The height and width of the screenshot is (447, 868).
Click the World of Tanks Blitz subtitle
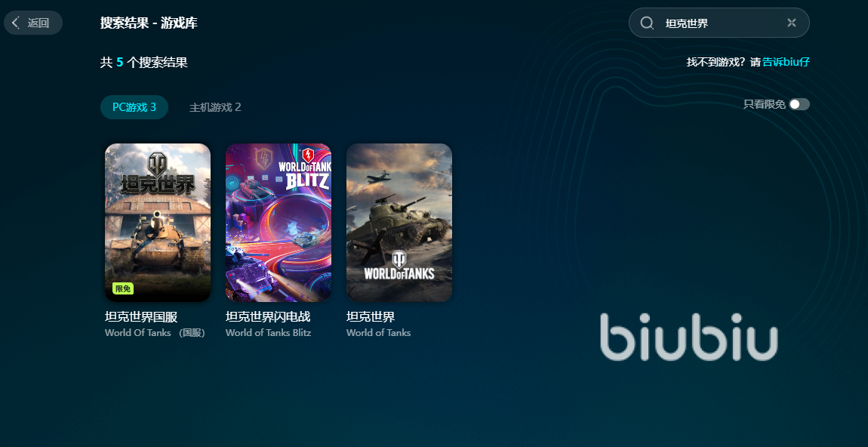(269, 333)
